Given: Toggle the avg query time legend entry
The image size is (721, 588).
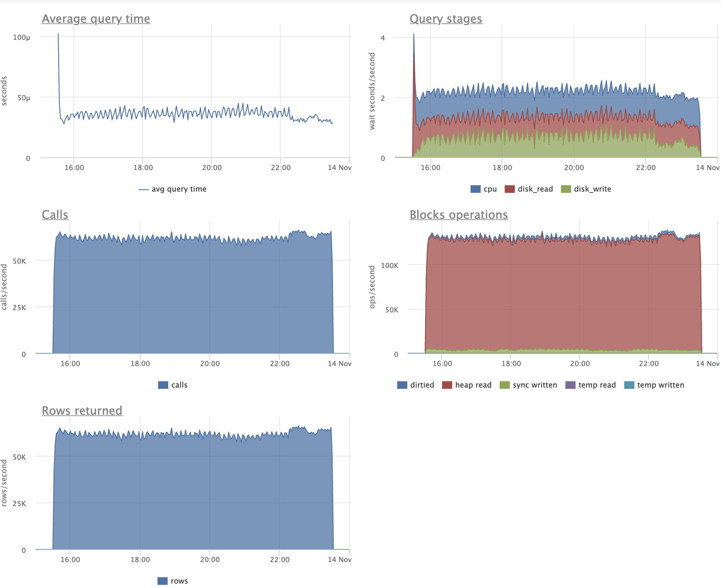Looking at the screenshot, I should [172, 189].
